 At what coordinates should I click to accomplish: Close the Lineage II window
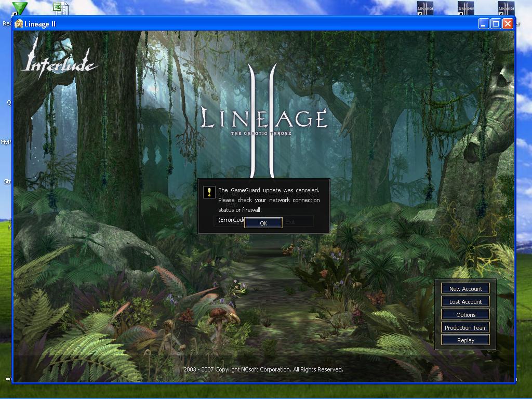pyautogui.click(x=508, y=24)
